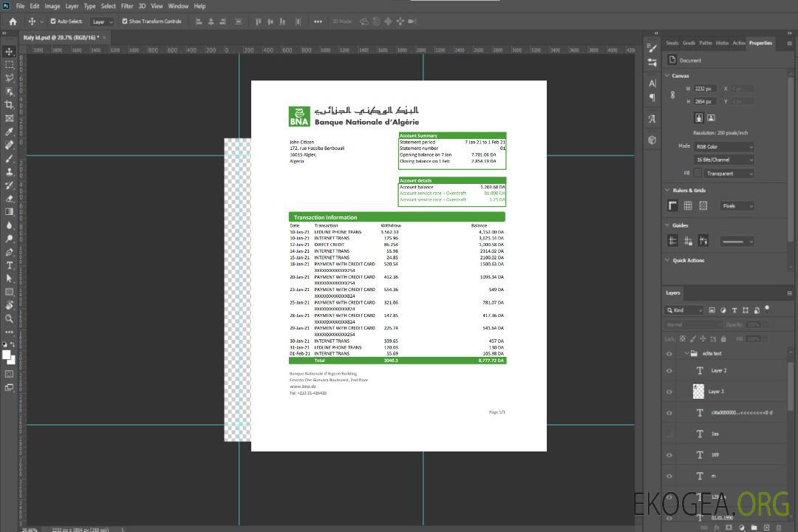Screen dimensions: 798x532
Task: Expand the Quick Actions section
Action: [x=668, y=260]
